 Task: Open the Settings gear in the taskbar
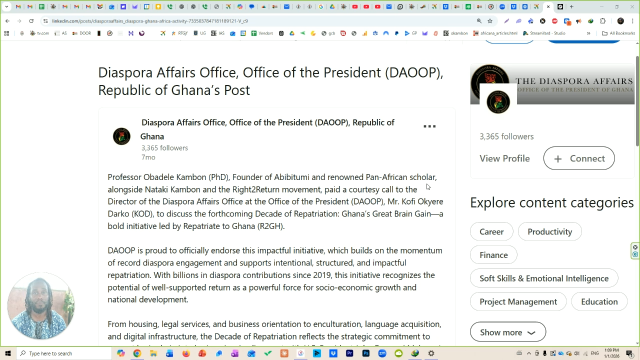pos(431,353)
